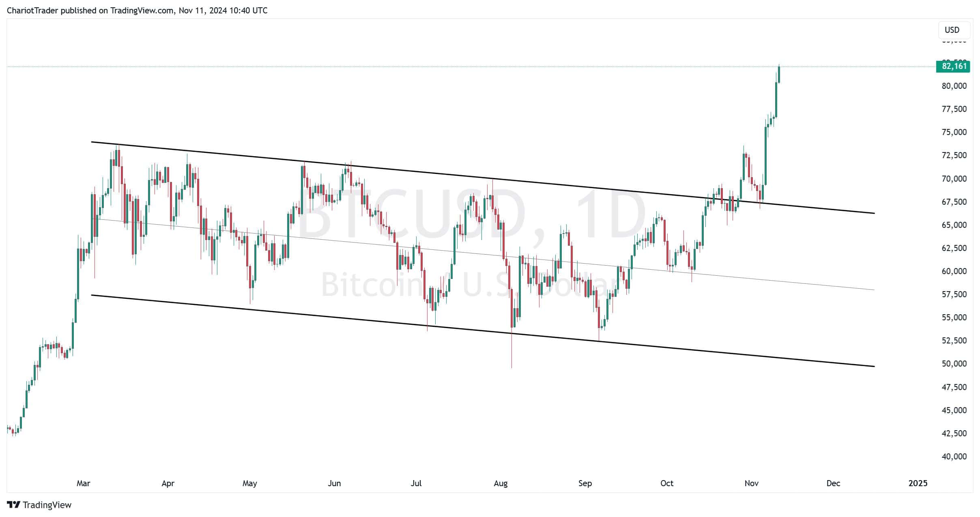Click the Mar label on time axis
980x517 pixels.
click(84, 483)
